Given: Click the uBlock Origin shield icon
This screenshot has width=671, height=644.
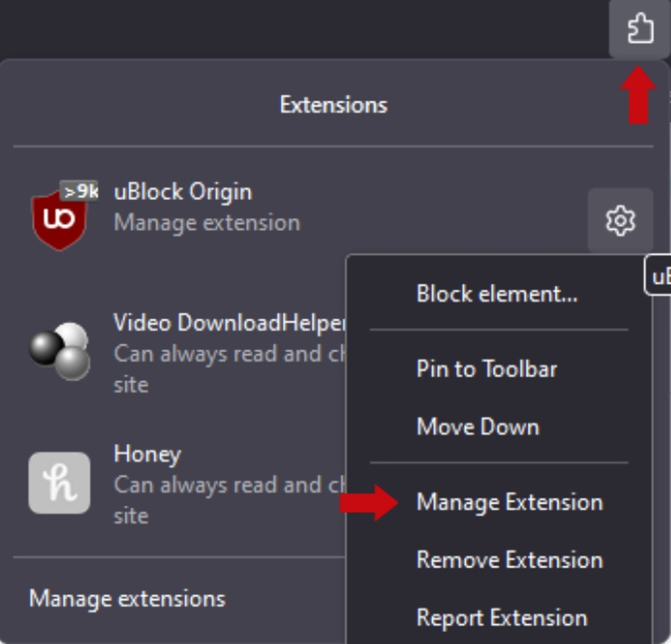Looking at the screenshot, I should (x=59, y=220).
